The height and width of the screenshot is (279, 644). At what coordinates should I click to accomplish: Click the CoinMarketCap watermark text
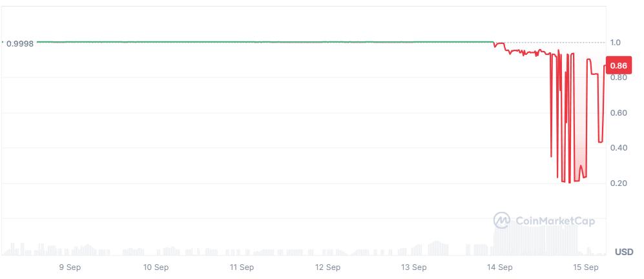click(554, 222)
